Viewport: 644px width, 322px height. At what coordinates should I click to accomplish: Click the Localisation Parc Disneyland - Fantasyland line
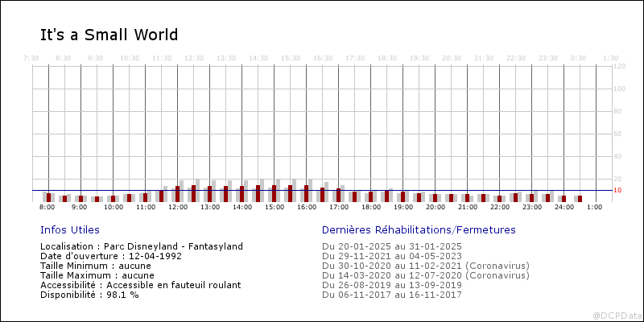coord(142,246)
